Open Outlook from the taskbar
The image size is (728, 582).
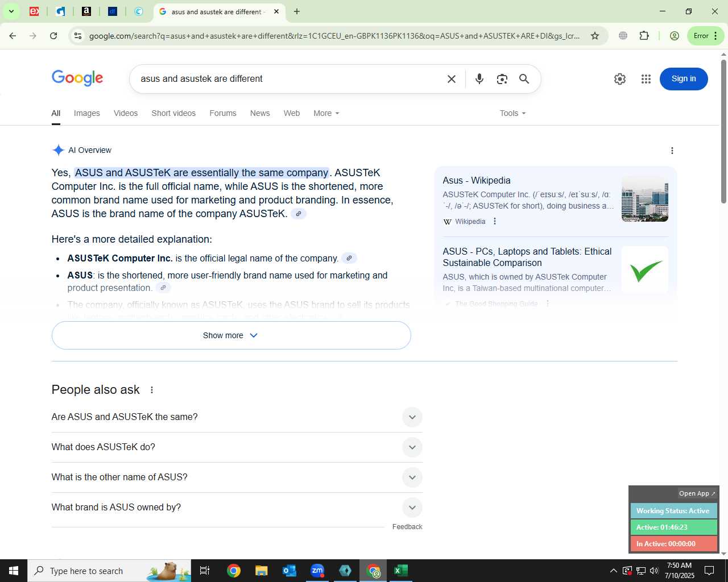coord(289,571)
